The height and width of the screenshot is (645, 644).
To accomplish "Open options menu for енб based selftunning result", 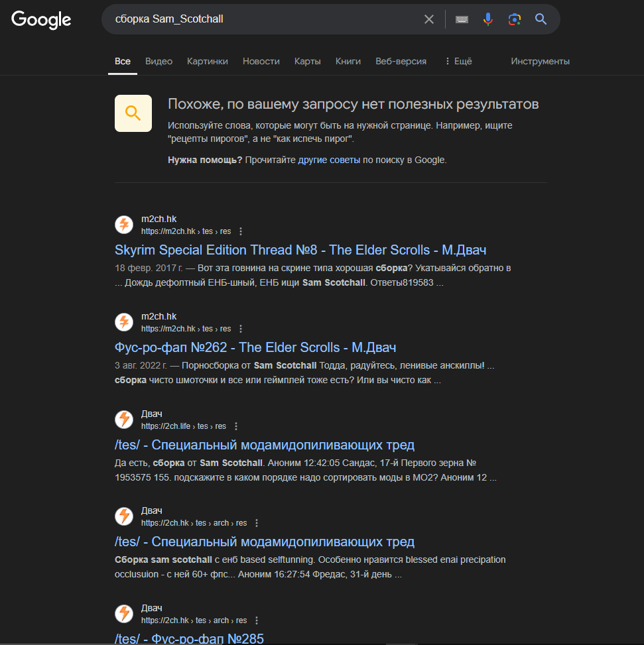I will (257, 523).
